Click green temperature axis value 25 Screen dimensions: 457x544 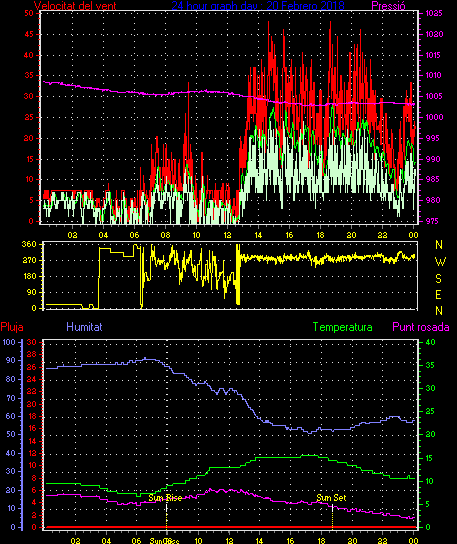pyautogui.click(x=430, y=412)
